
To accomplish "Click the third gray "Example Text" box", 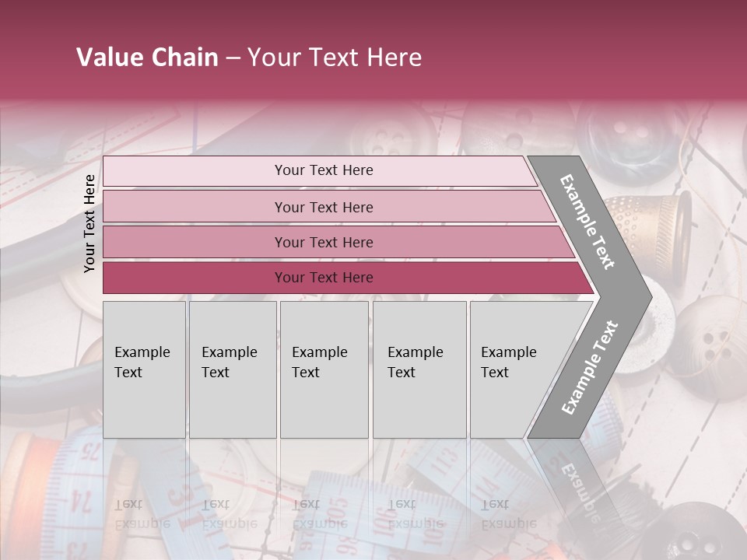I will 324,369.
